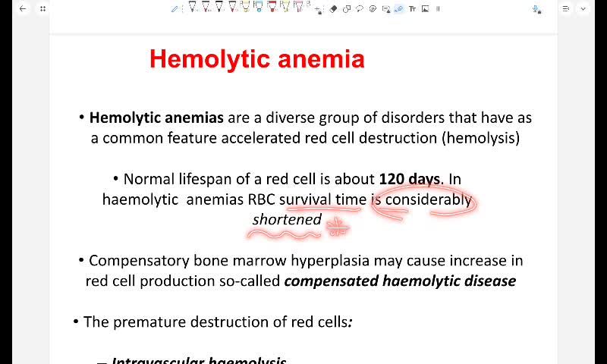
Task: Select the first black pen
Action: click(x=193, y=7)
